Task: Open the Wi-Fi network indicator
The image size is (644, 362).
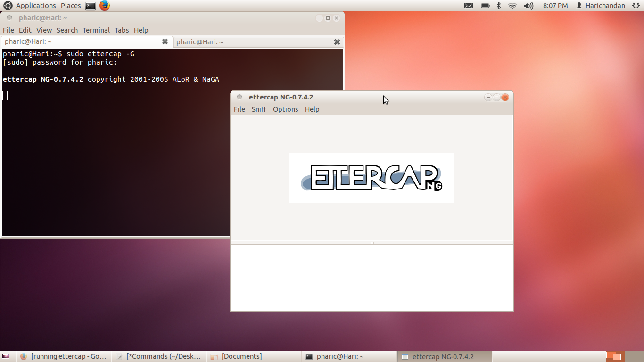Action: click(x=512, y=6)
